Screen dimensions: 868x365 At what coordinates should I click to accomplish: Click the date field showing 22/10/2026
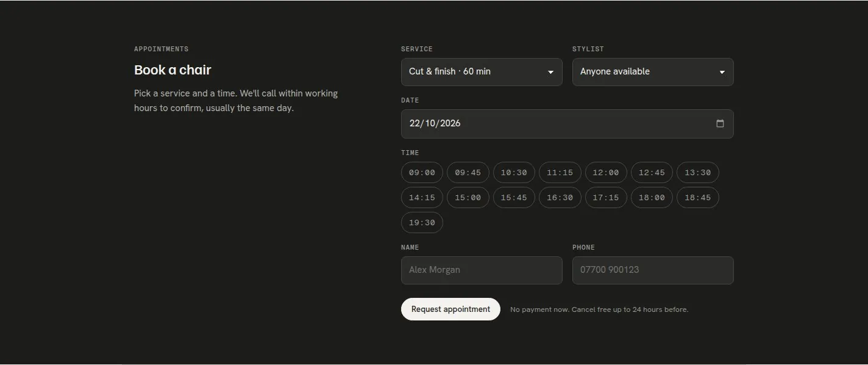tap(567, 124)
